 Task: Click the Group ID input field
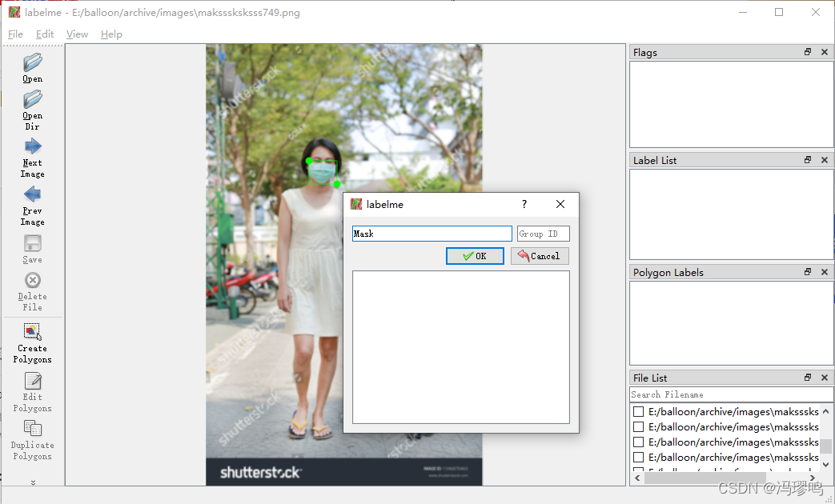[x=543, y=234]
